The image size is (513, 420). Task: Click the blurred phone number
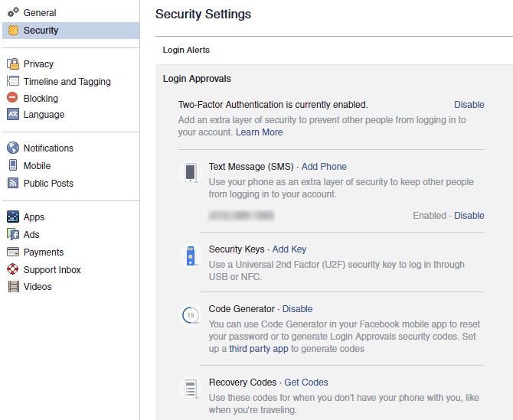pyautogui.click(x=241, y=216)
